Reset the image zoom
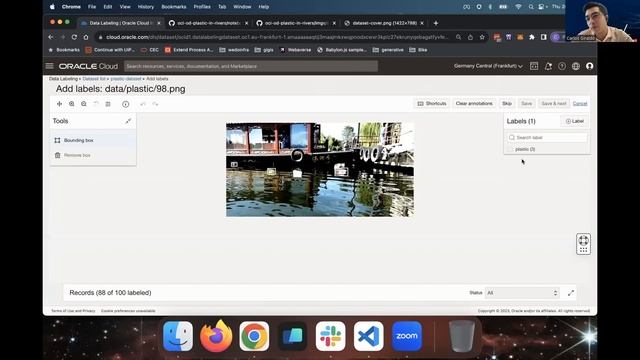640x360 pixels. 96,104
